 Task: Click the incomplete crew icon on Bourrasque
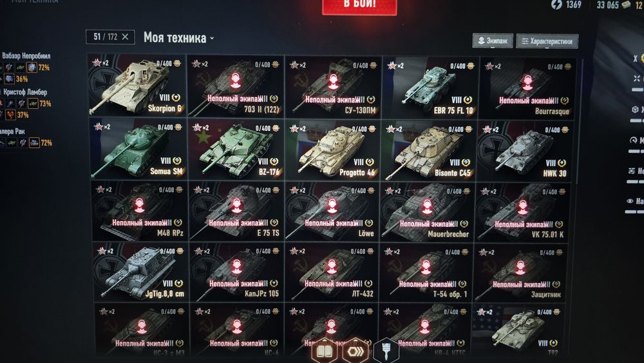click(x=528, y=83)
